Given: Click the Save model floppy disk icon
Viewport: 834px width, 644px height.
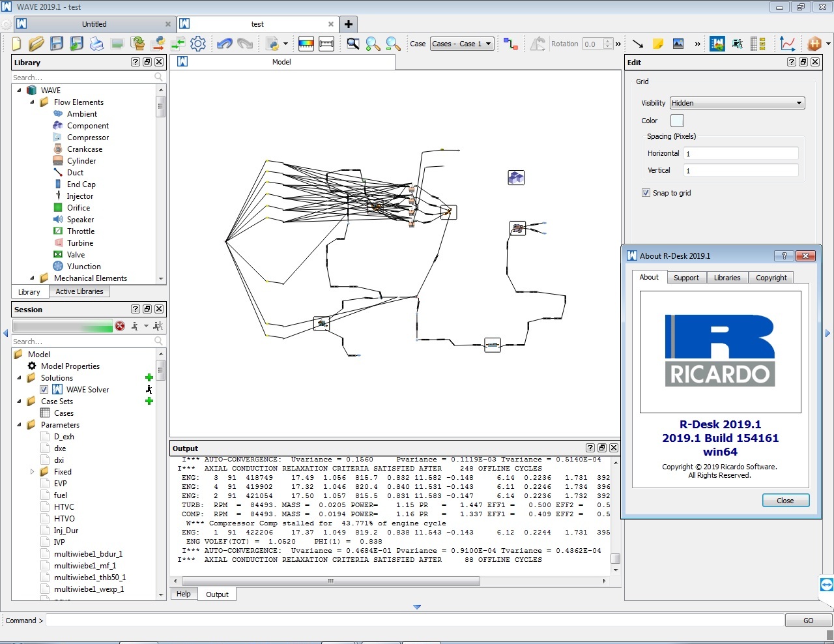Looking at the screenshot, I should click(57, 44).
